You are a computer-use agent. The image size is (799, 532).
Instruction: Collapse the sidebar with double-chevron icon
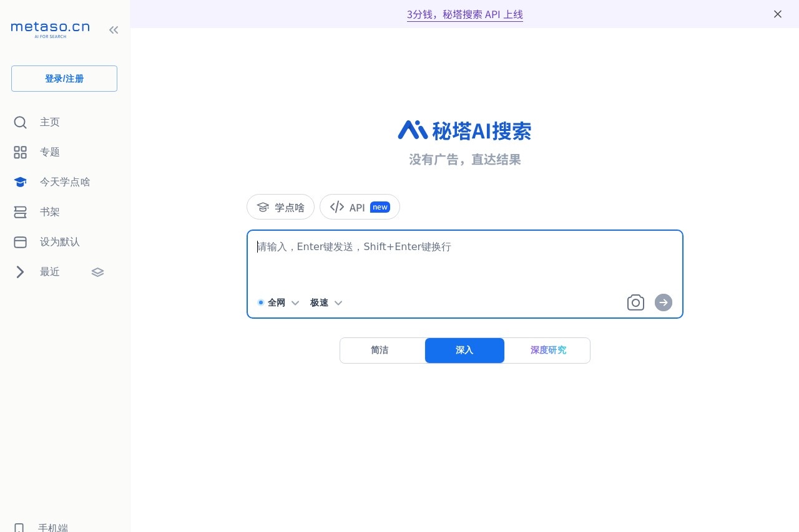tap(114, 29)
